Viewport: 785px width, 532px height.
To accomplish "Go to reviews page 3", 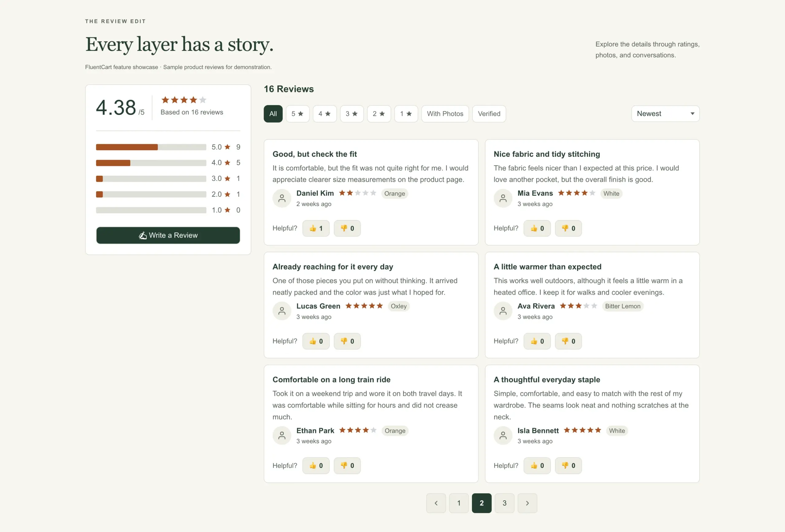I will (504, 503).
